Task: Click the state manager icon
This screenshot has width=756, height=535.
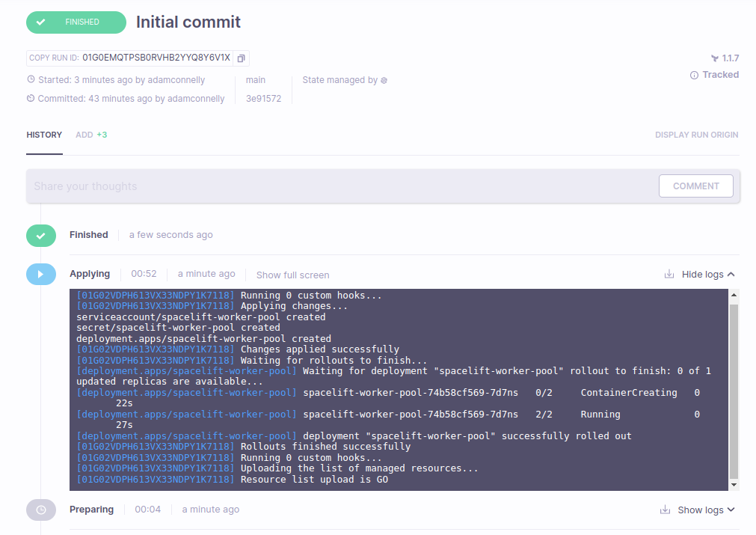Action: point(384,81)
